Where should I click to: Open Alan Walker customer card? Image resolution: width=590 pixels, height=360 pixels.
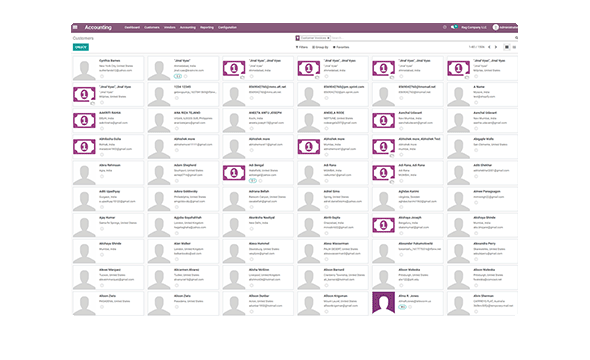(x=183, y=251)
